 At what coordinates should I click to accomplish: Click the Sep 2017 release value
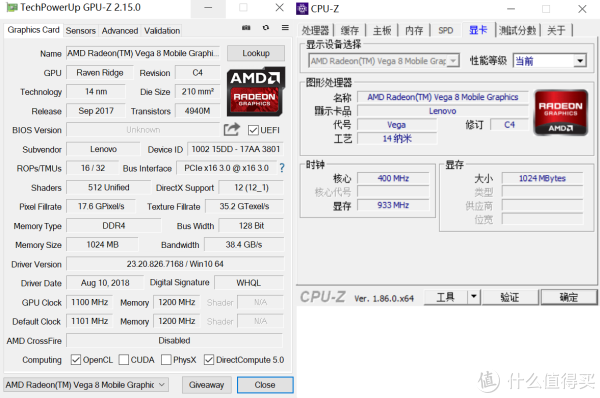tap(96, 111)
